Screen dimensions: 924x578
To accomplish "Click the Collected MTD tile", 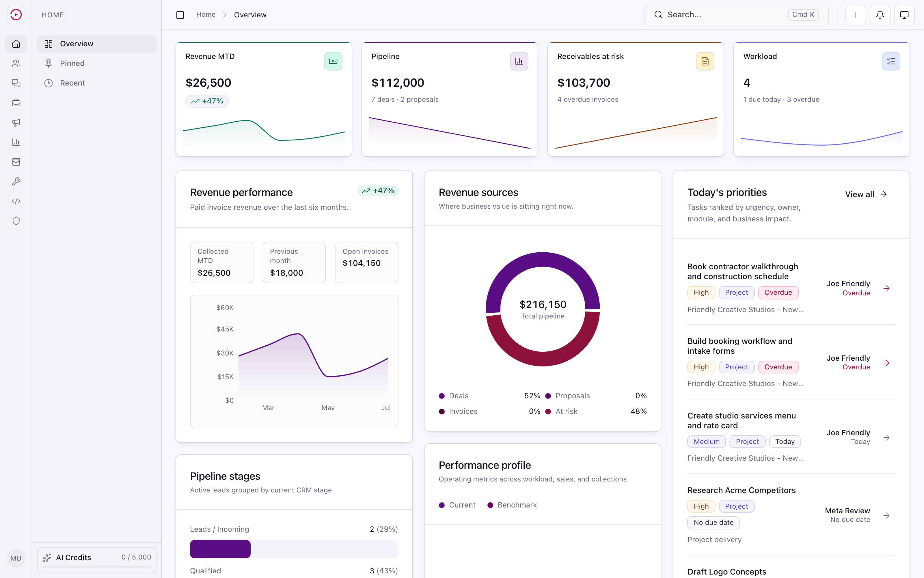I will tap(221, 262).
